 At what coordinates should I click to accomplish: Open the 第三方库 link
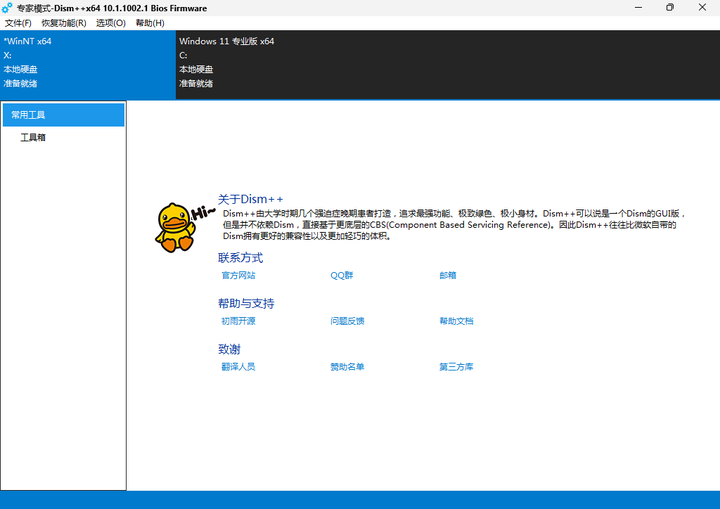point(456,367)
